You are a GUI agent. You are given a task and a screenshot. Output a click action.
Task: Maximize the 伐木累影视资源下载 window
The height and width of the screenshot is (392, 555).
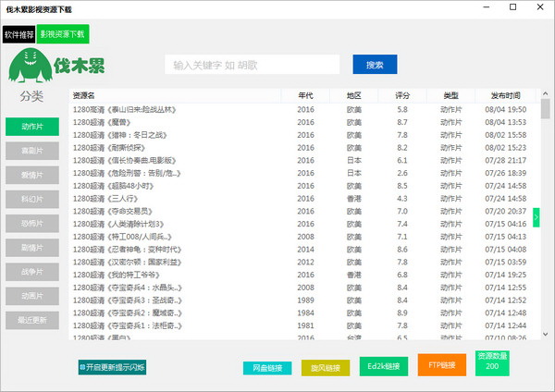pos(512,7)
